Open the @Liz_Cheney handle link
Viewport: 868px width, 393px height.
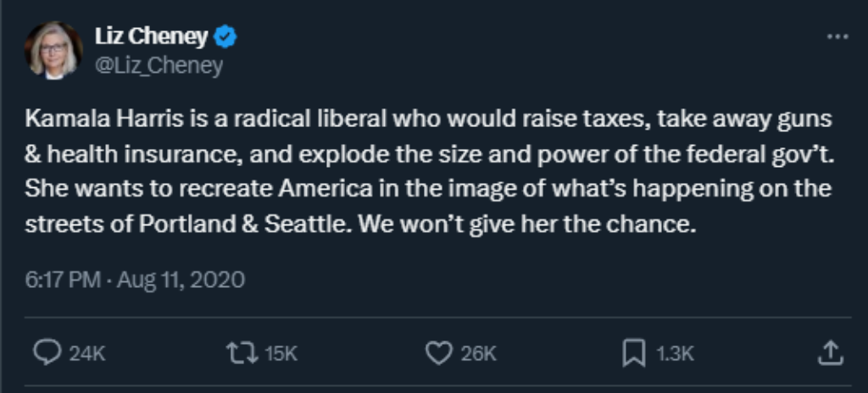pyautogui.click(x=159, y=66)
